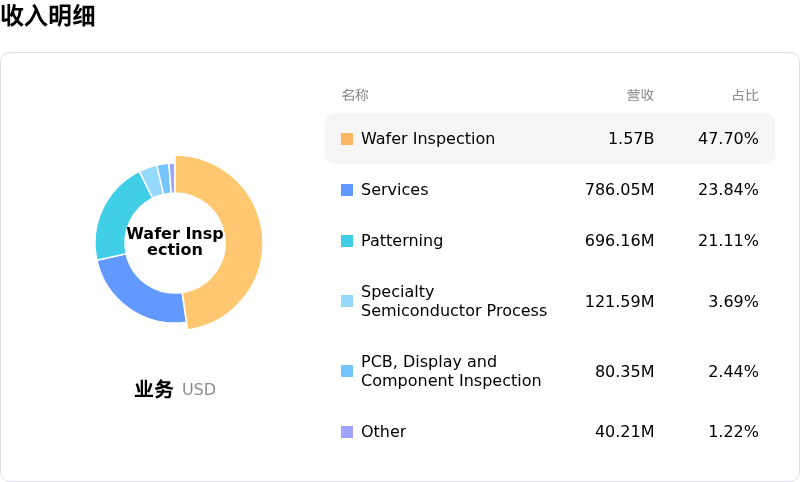Click the cyan Patterning legend swatch
This screenshot has width=800, height=482.
pyautogui.click(x=347, y=241)
